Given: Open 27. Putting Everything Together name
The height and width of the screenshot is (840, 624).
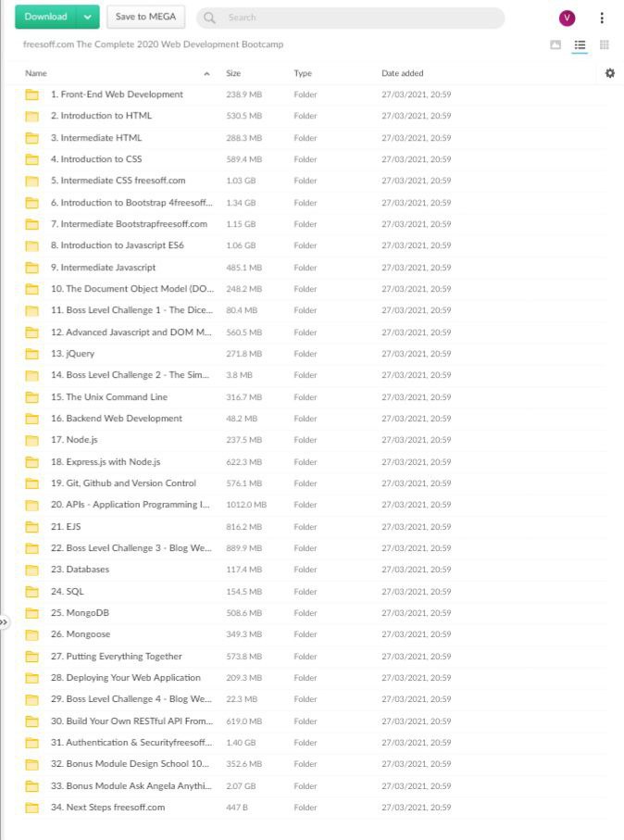Looking at the screenshot, I should (x=117, y=657).
